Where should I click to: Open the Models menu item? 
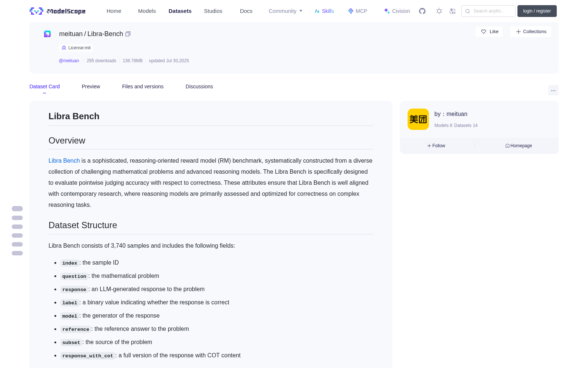(147, 11)
